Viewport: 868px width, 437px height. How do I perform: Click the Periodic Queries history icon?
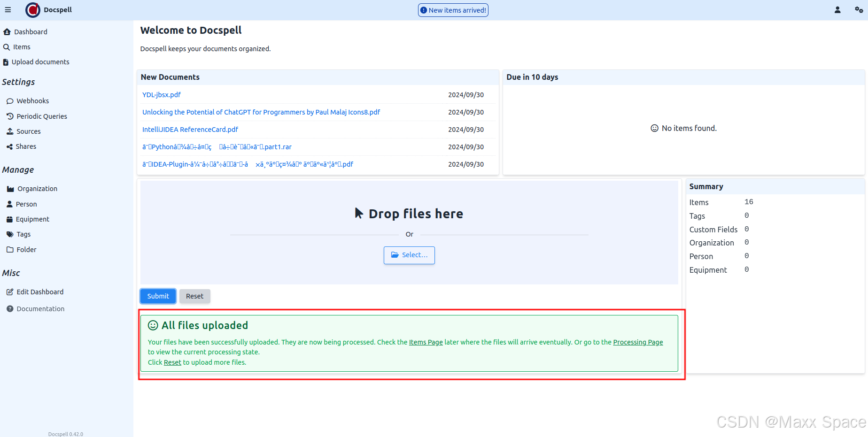pyautogui.click(x=10, y=116)
